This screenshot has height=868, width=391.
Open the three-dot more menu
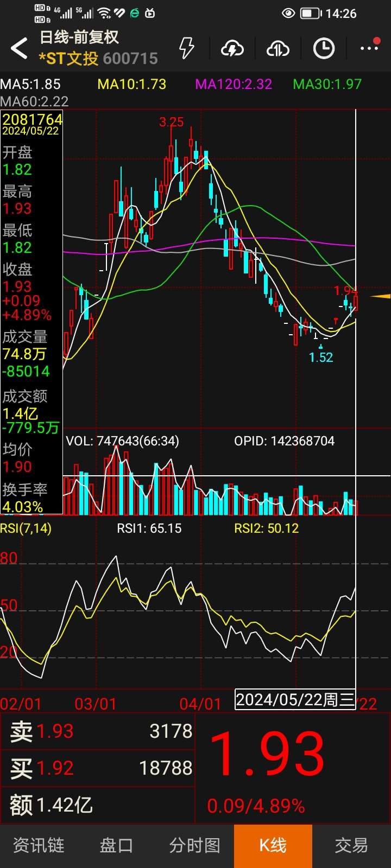click(369, 48)
